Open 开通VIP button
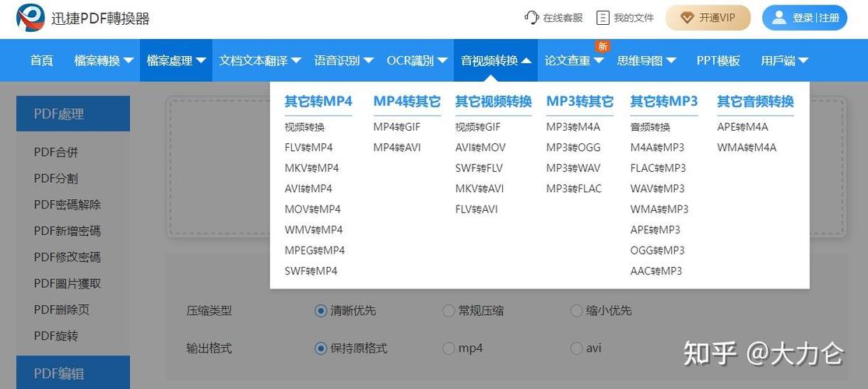868x389 pixels. coord(708,18)
